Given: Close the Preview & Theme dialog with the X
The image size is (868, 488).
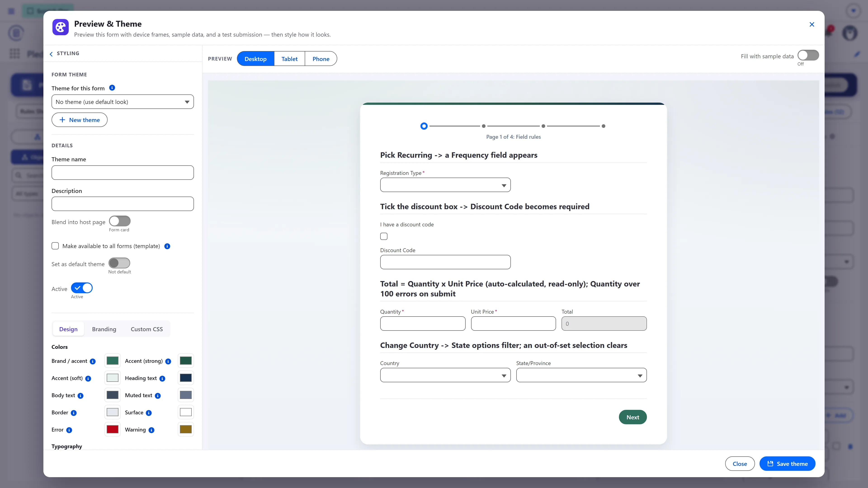Looking at the screenshot, I should (x=812, y=24).
